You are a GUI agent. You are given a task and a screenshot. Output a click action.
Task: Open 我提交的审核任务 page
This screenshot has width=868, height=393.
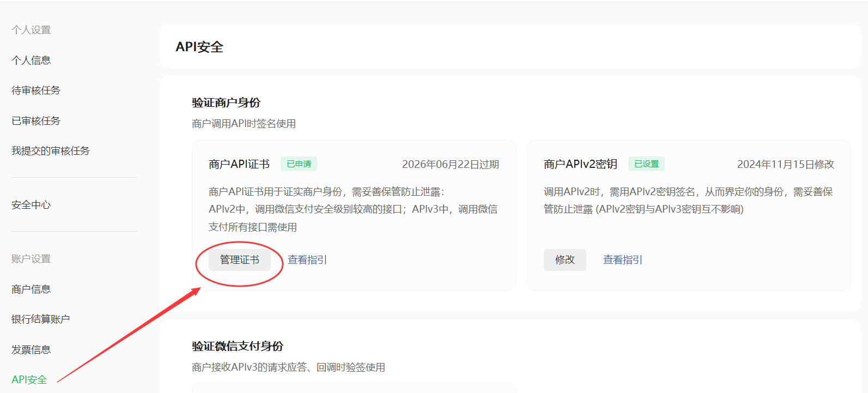pyautogui.click(x=51, y=151)
